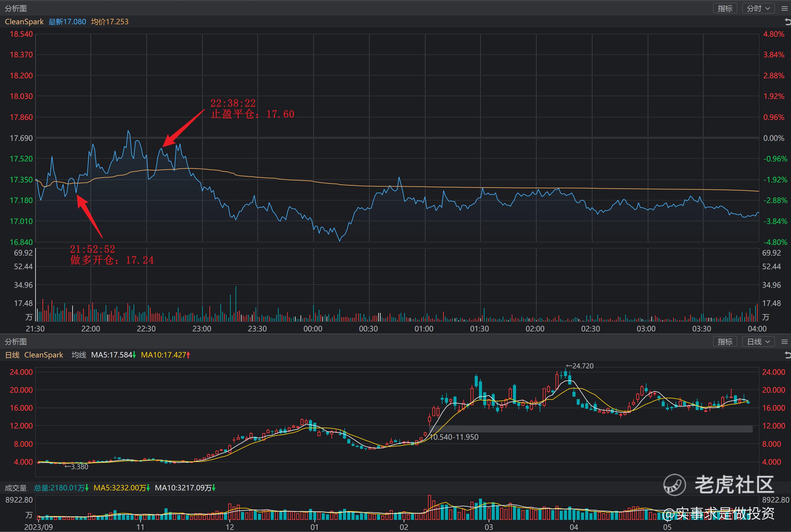Click red arrow pointing at 止盈平仓 peak

183,129
